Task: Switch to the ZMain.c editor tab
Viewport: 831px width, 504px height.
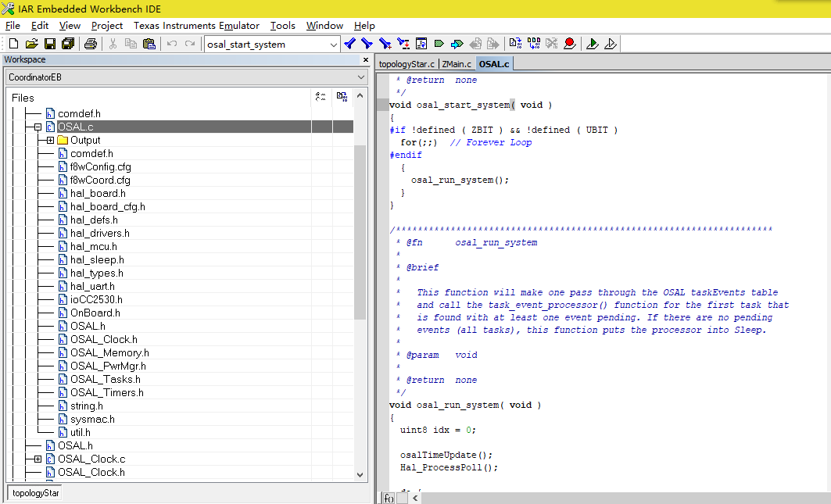Action: [456, 64]
